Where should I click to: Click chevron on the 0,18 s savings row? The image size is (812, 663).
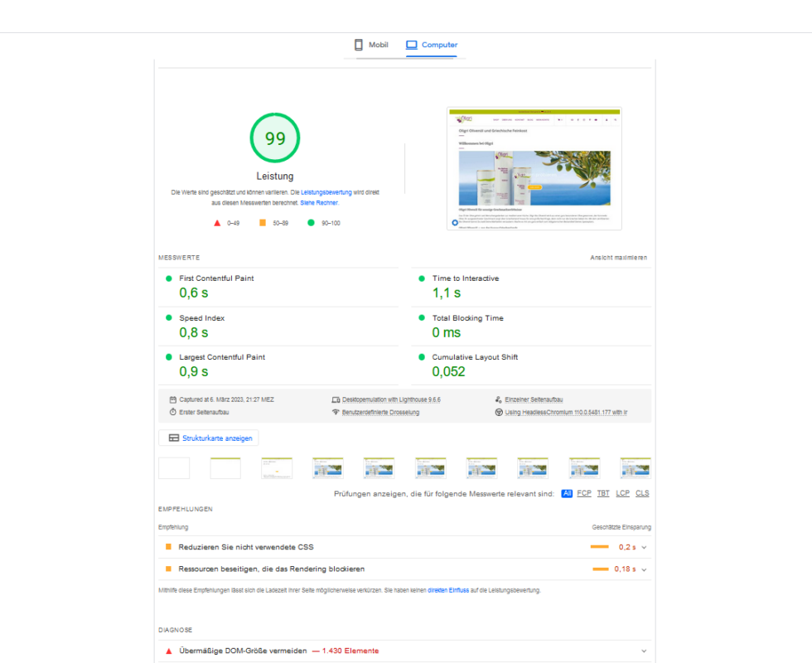point(645,570)
